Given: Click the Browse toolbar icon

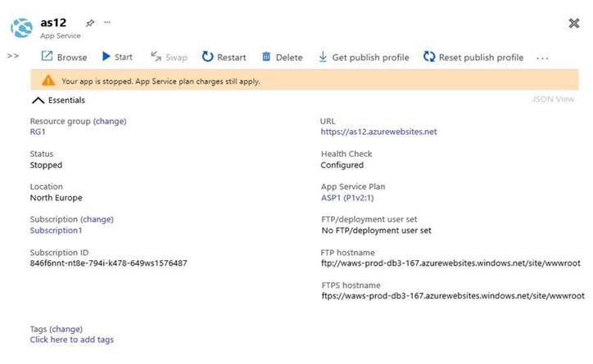Looking at the screenshot, I should [48, 57].
